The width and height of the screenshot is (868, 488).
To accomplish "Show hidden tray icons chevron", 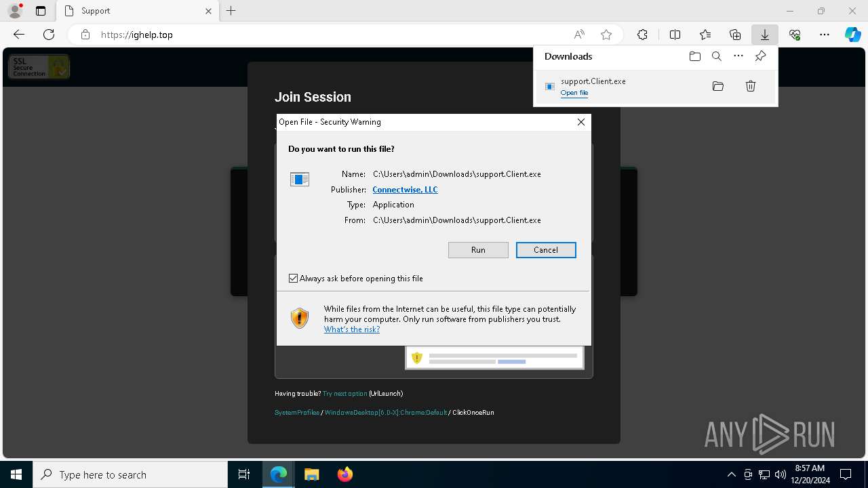I will [x=732, y=474].
